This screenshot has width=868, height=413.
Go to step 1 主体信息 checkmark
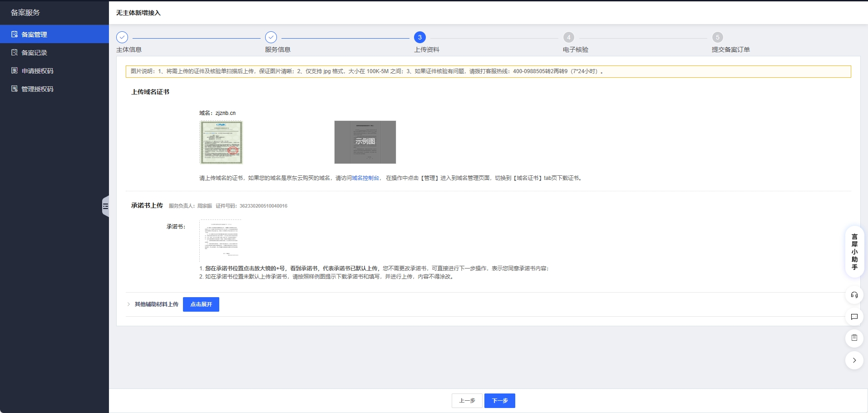(x=122, y=37)
